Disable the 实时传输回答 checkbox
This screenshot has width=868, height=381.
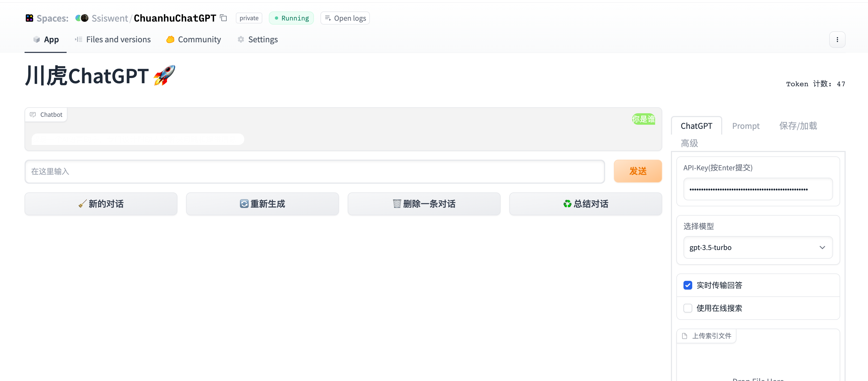pyautogui.click(x=688, y=285)
